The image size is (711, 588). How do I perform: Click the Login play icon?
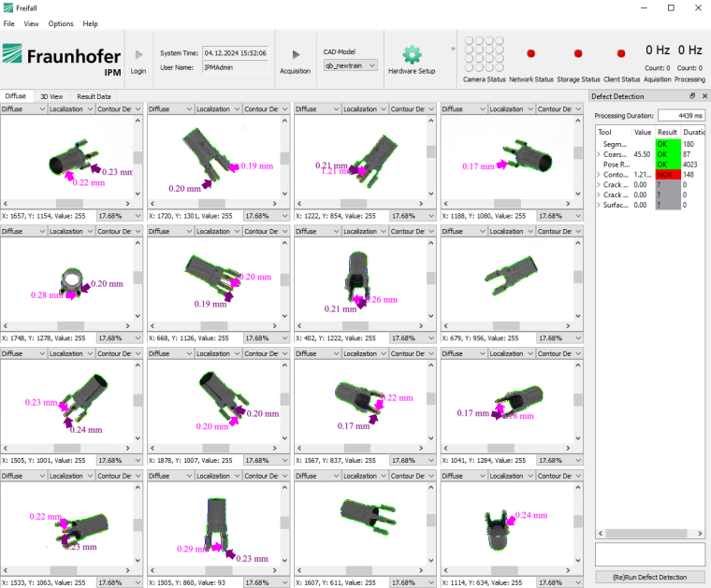[x=138, y=55]
